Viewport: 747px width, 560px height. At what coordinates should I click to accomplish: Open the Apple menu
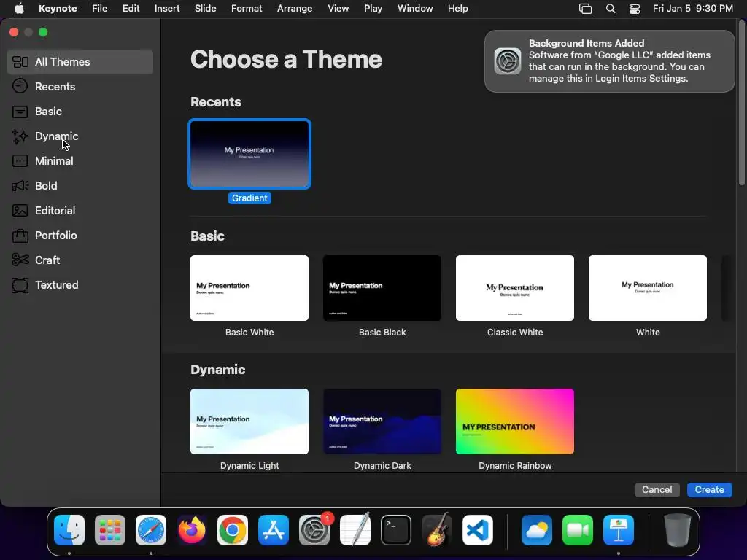click(x=19, y=9)
